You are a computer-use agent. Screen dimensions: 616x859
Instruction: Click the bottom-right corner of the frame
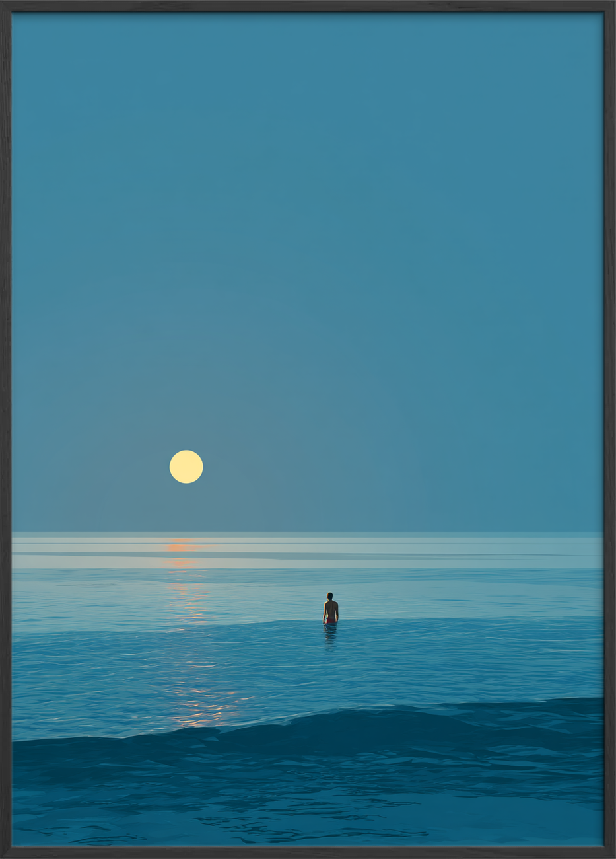click(610, 853)
